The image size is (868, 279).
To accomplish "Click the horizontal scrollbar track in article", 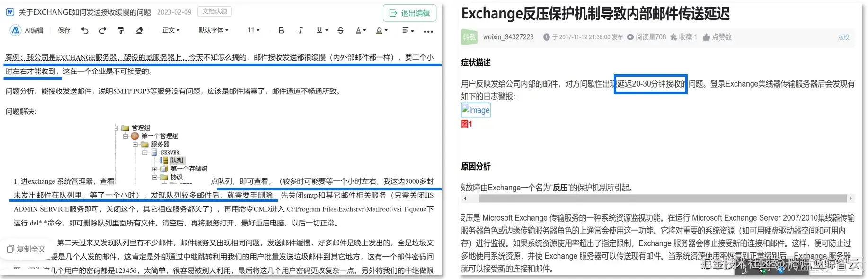I will (x=658, y=198).
